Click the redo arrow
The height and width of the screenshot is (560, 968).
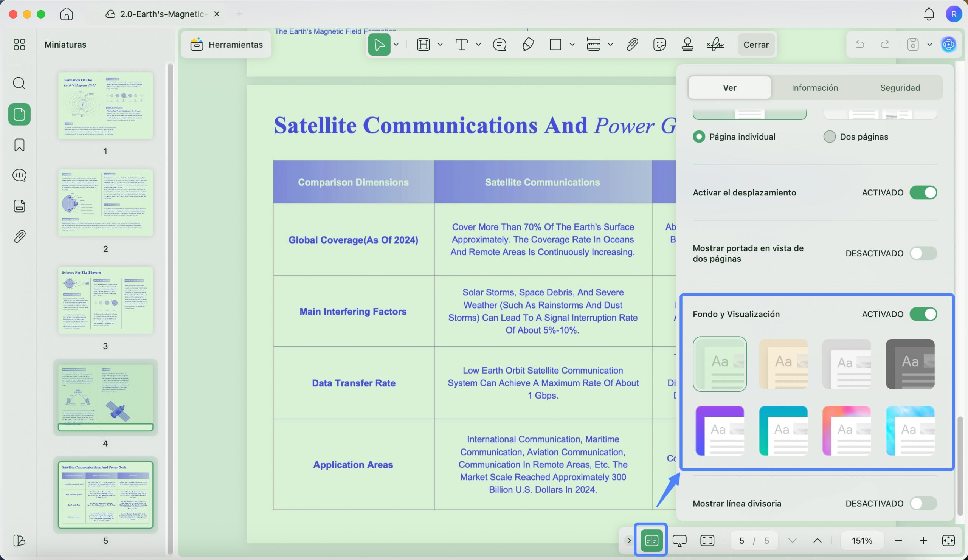click(885, 45)
